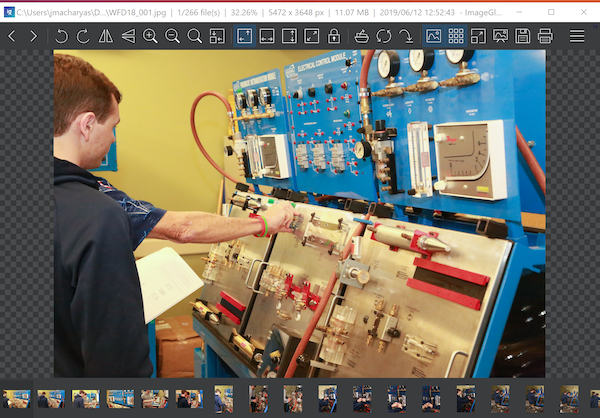This screenshot has width=600, height=418.
Task: Click the zoom out magnifier
Action: (x=172, y=36)
